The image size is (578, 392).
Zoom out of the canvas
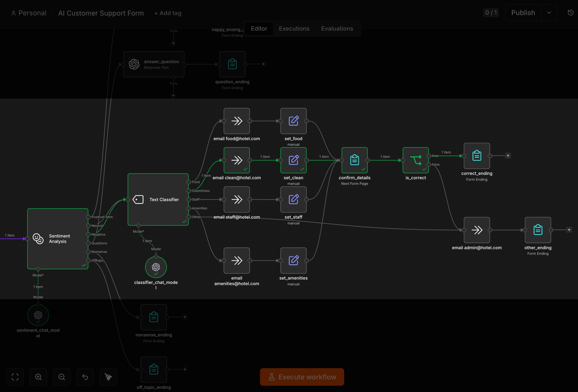pos(62,377)
